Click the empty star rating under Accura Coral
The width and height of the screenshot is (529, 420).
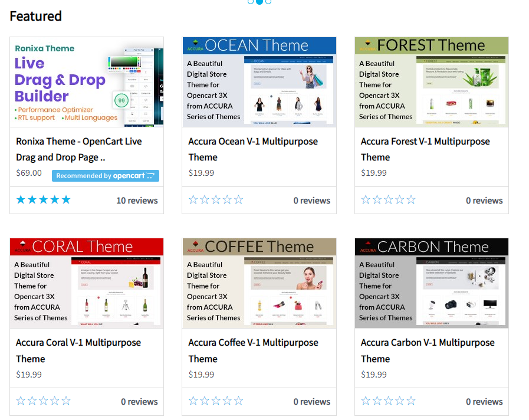(x=44, y=401)
